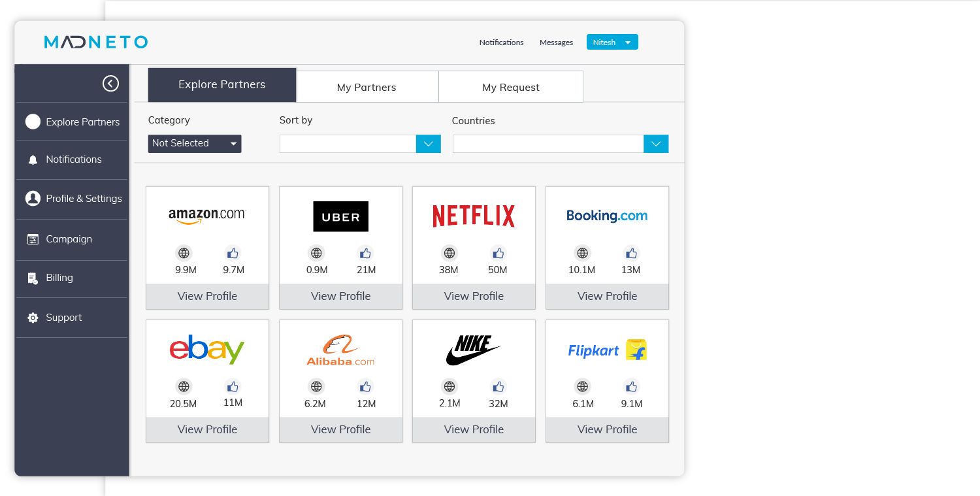Screen dimensions: 980x496
Task: Open Messages in the top header
Action: click(556, 42)
